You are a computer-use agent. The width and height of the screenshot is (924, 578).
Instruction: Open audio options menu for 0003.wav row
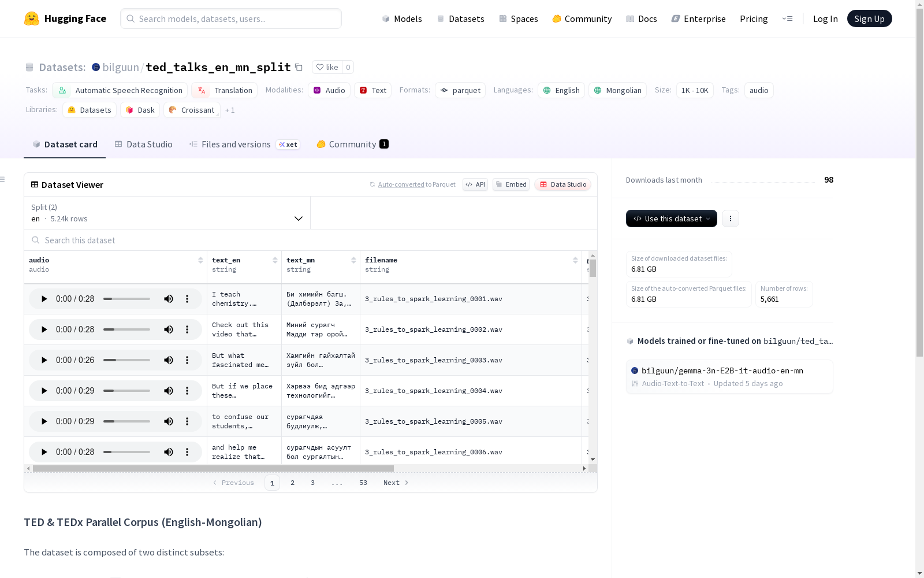click(x=187, y=360)
